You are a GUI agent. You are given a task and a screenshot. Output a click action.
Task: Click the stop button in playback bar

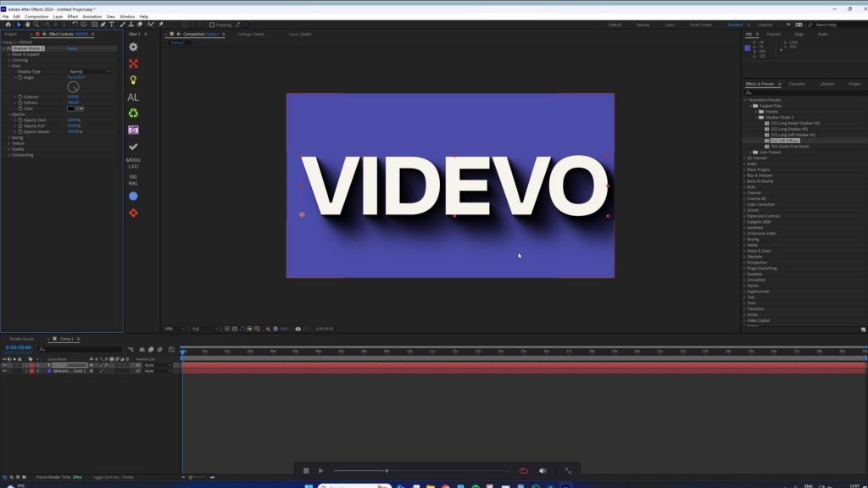(305, 471)
